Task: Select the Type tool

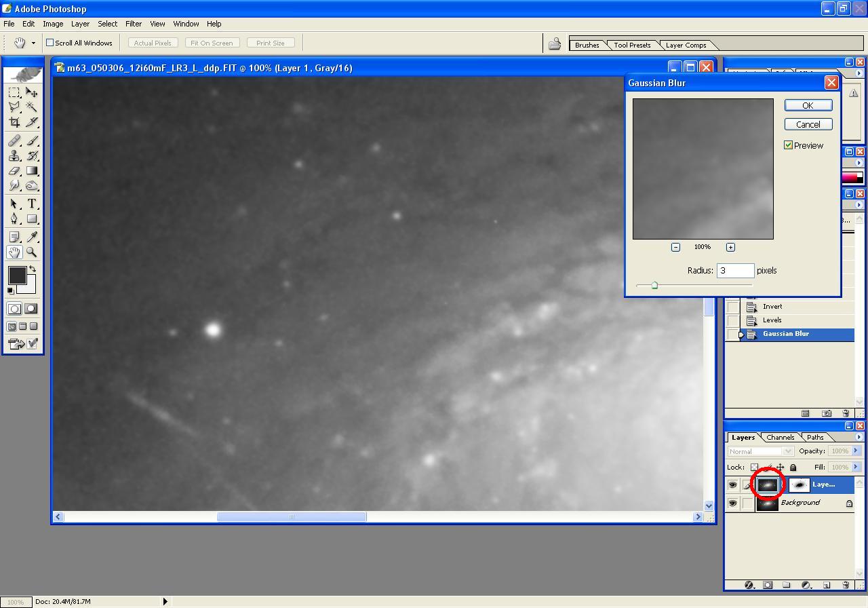Action: tap(31, 204)
